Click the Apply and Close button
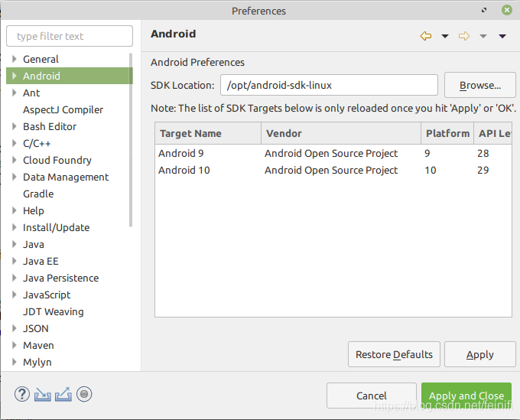Screen dimensions: 520x420 coord(466,396)
